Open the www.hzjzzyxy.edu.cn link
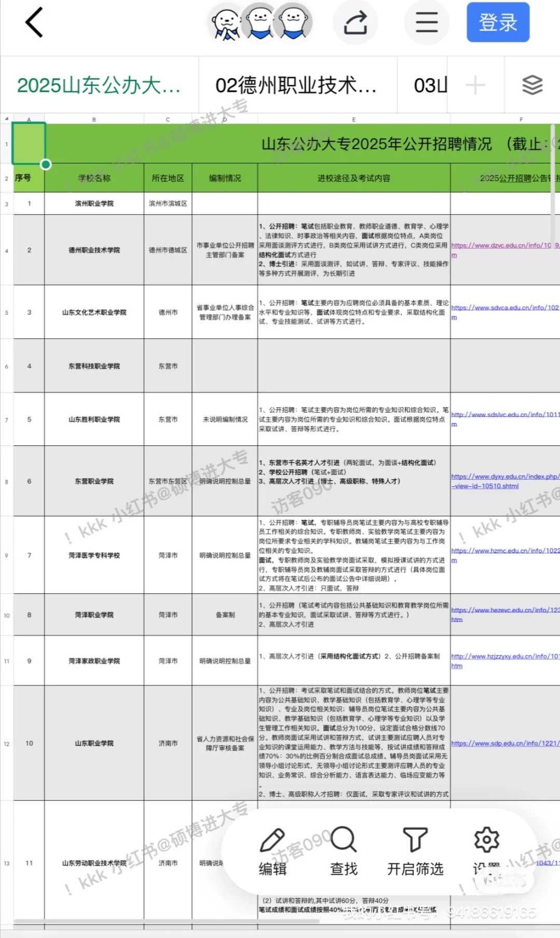Image resolution: width=560 pixels, height=938 pixels. [x=505, y=661]
